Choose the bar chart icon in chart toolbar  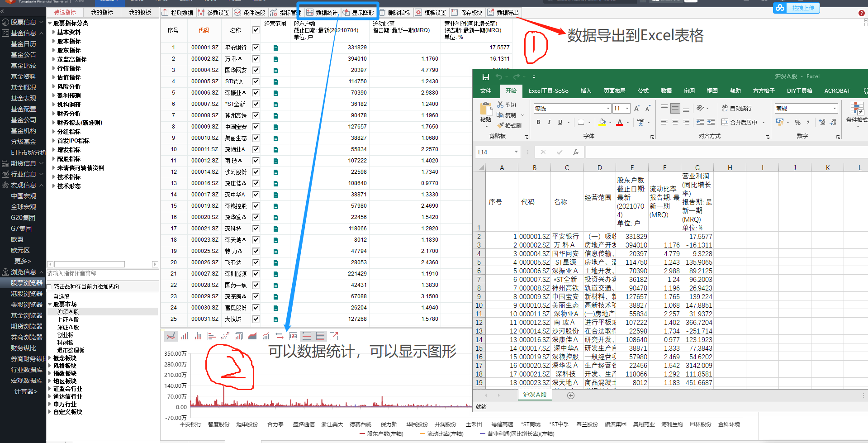(x=185, y=336)
